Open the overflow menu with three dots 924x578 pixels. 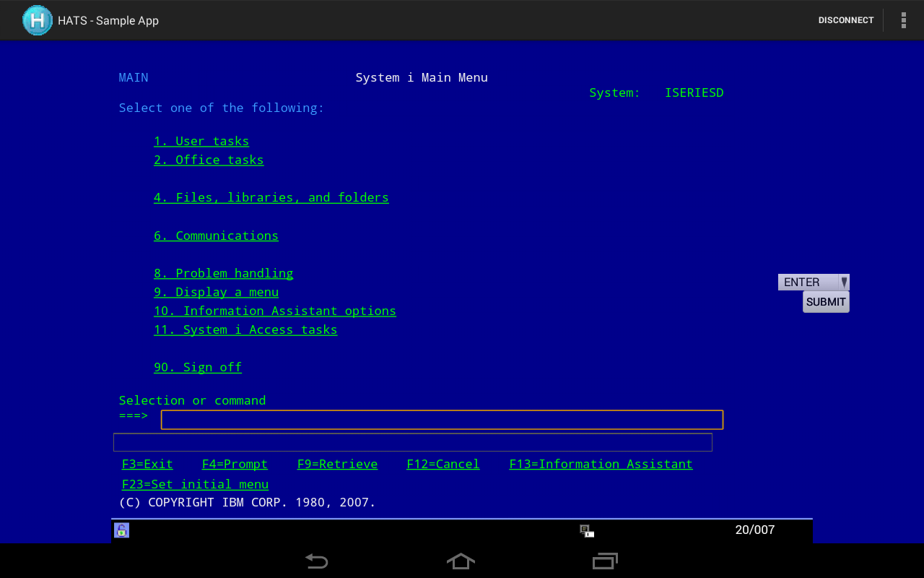[903, 20]
